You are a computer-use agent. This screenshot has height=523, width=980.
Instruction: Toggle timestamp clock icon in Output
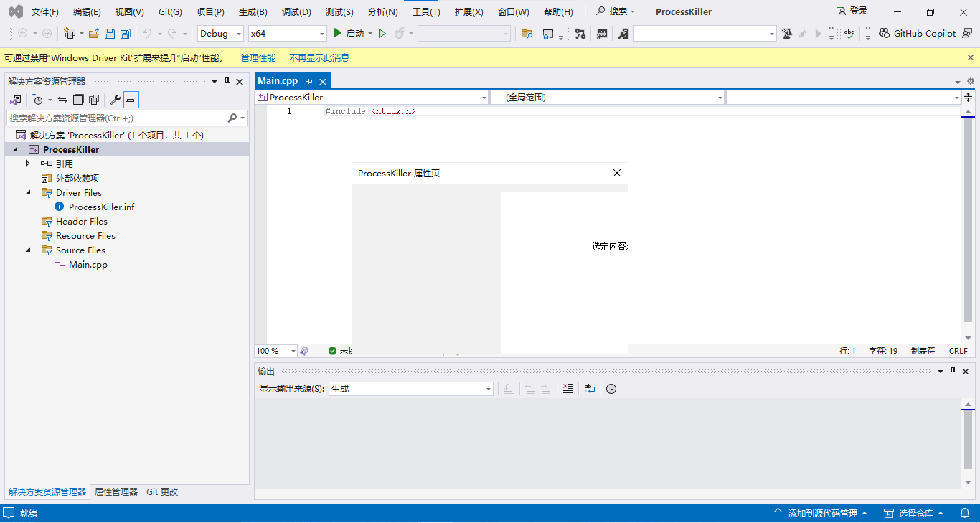(611, 389)
